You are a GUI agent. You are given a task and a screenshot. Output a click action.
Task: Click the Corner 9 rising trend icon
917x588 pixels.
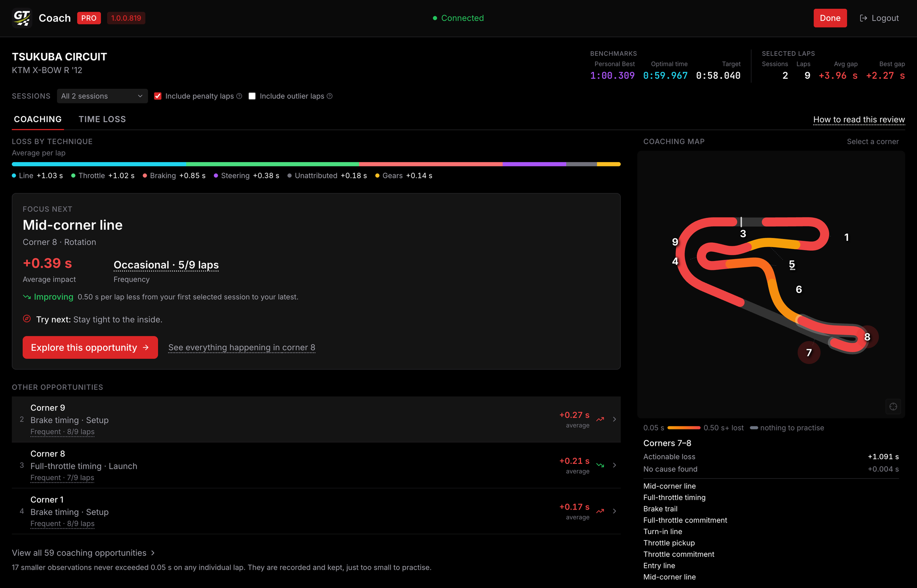pyautogui.click(x=600, y=419)
